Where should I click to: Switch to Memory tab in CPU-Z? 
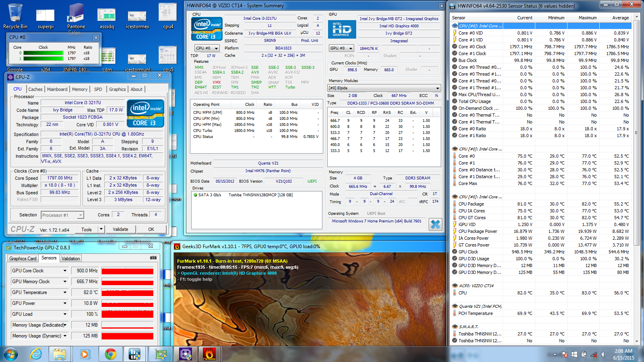pyautogui.click(x=80, y=89)
